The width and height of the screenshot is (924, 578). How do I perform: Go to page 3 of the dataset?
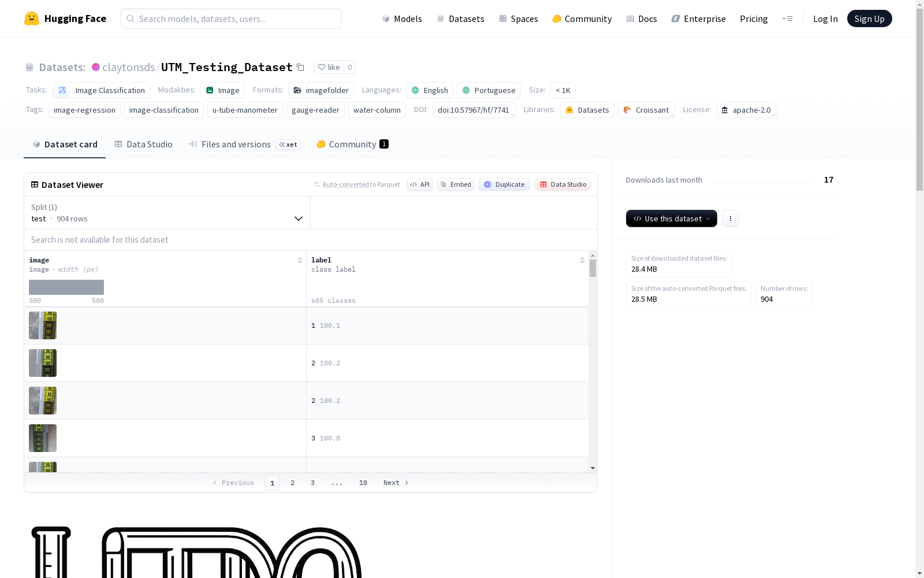point(313,483)
